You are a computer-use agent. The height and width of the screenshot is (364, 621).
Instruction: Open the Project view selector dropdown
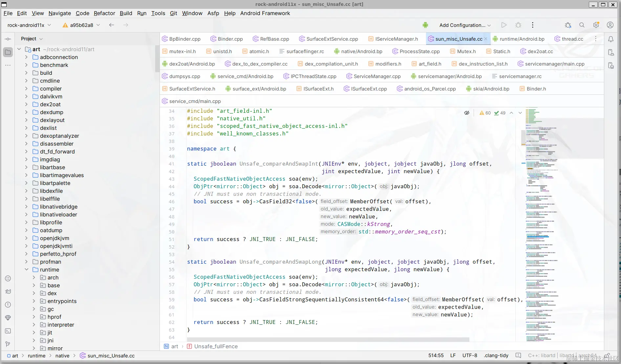pyautogui.click(x=32, y=39)
